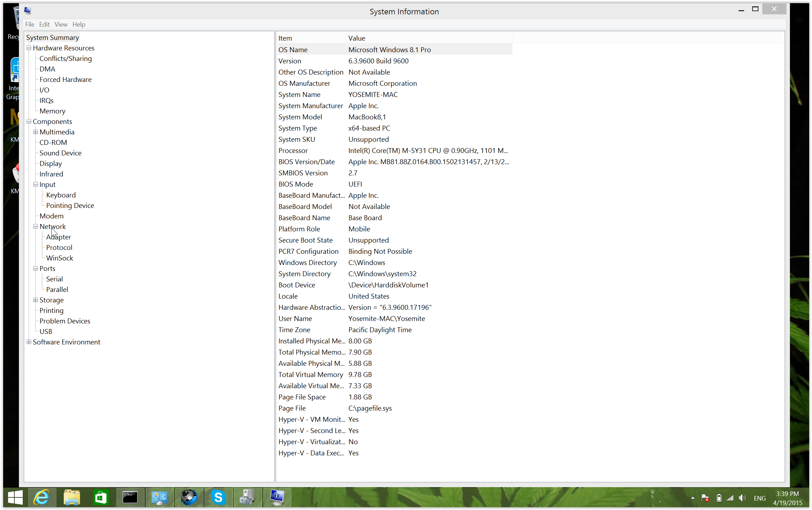The width and height of the screenshot is (812, 510).
Task: Open the battery status tray icon
Action: pos(719,498)
